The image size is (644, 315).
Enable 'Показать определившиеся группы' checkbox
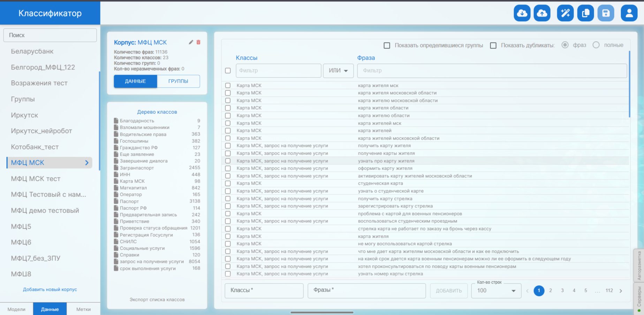click(x=387, y=45)
